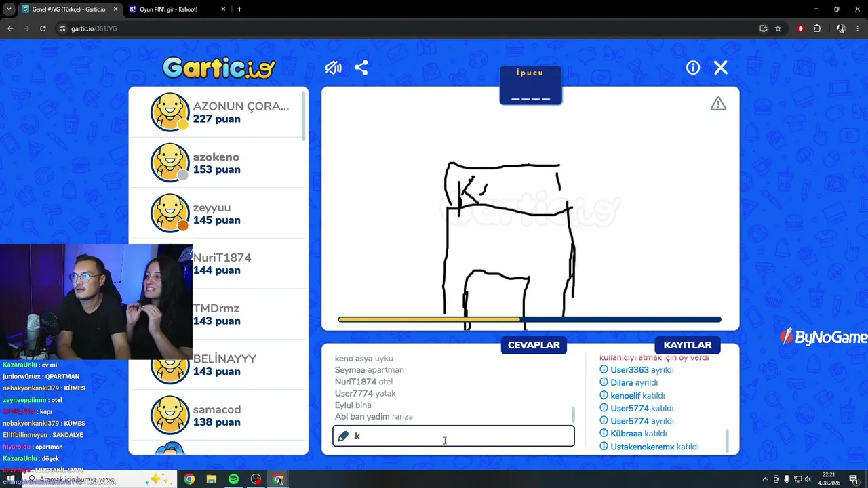Open the taskbar clock and date
This screenshot has height=488, width=868.
(x=828, y=479)
